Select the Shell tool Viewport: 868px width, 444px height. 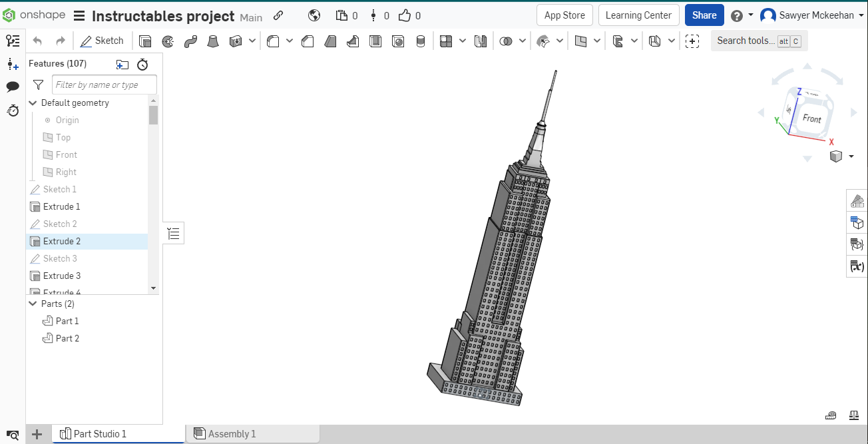pyautogui.click(x=375, y=41)
